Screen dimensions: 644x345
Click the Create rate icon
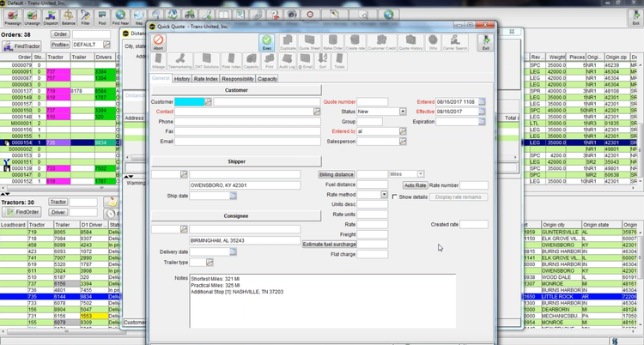tap(355, 42)
